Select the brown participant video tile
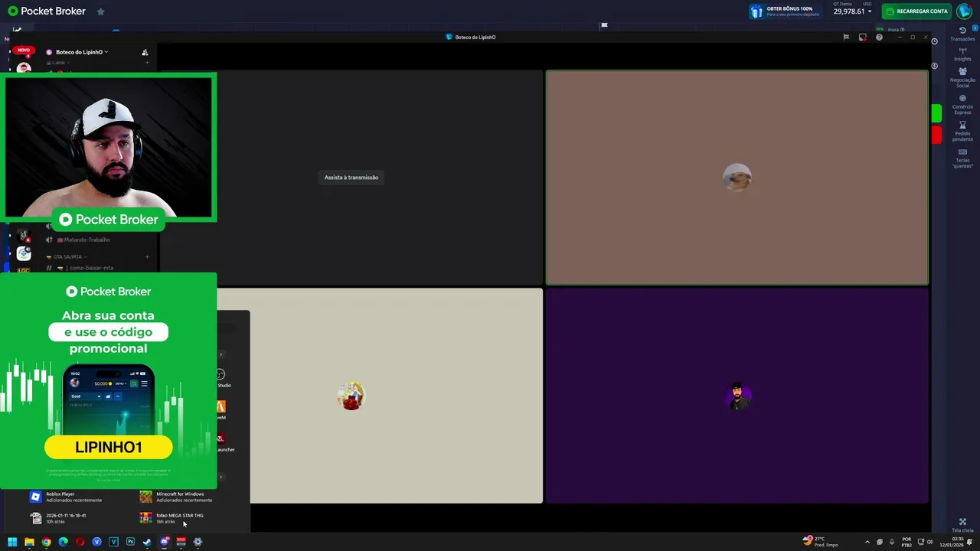The image size is (980, 551). coord(737,178)
